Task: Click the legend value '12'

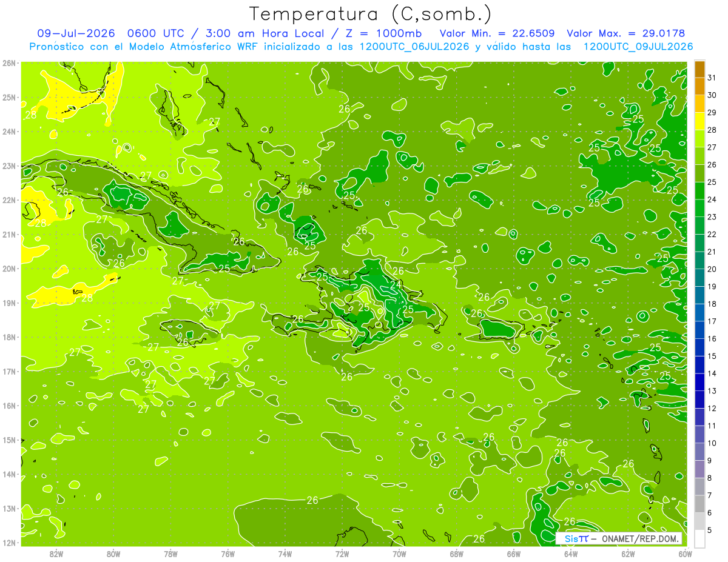Action: (712, 408)
